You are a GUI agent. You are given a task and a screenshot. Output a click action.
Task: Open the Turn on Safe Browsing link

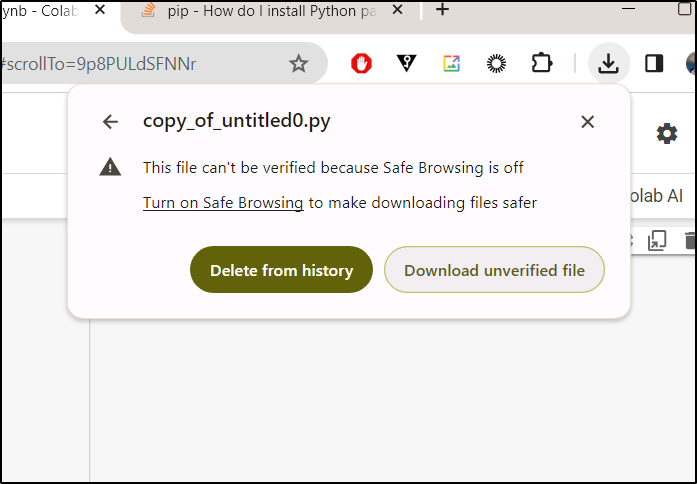(x=223, y=203)
